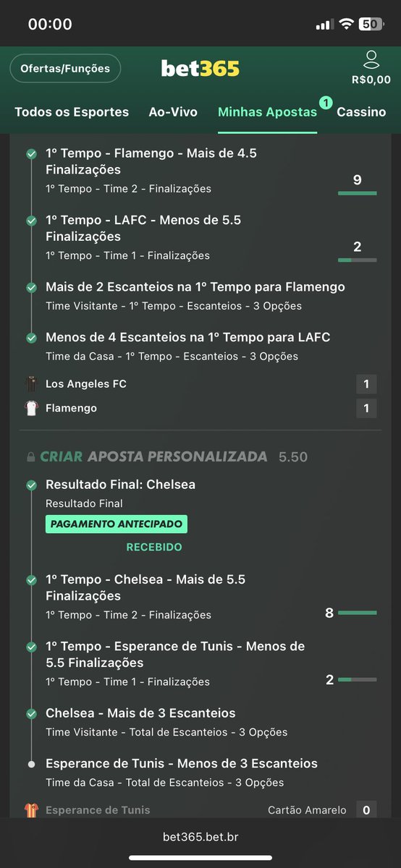Tap the bet365.bet.br address bar
Screen dimensions: 401x868
click(x=200, y=837)
